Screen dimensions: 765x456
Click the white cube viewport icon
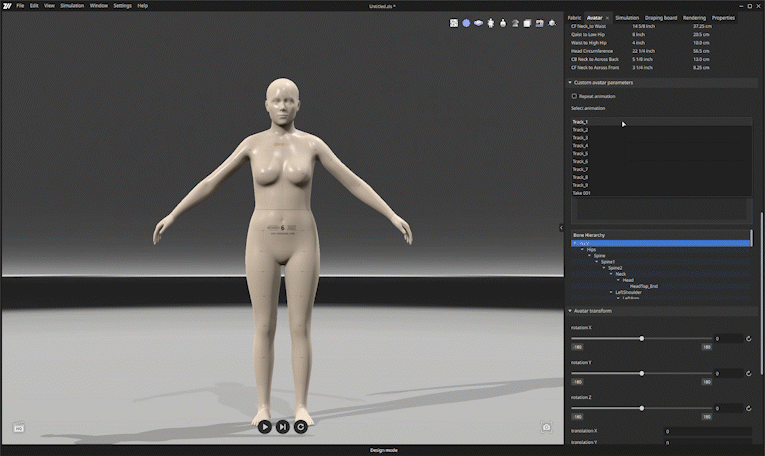[x=527, y=23]
